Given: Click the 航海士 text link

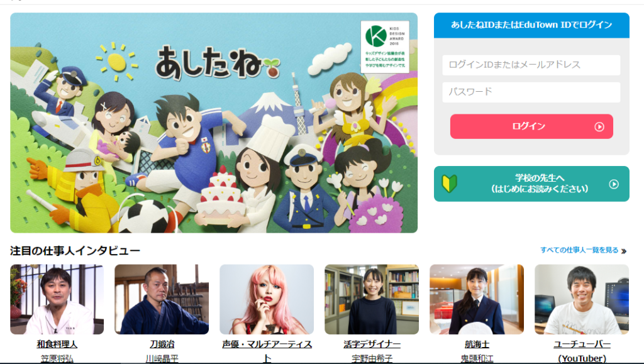Looking at the screenshot, I should tap(477, 345).
